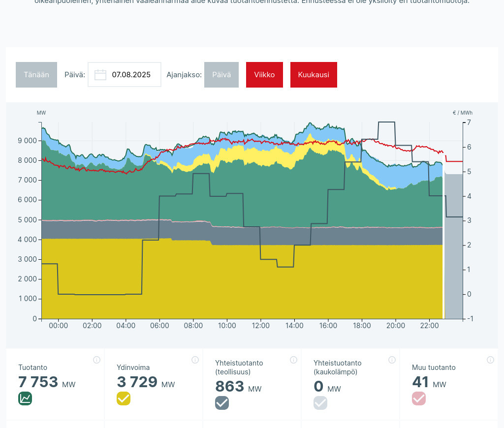
Task: Open the date picker showing 07.08.2025
Action: click(x=131, y=75)
